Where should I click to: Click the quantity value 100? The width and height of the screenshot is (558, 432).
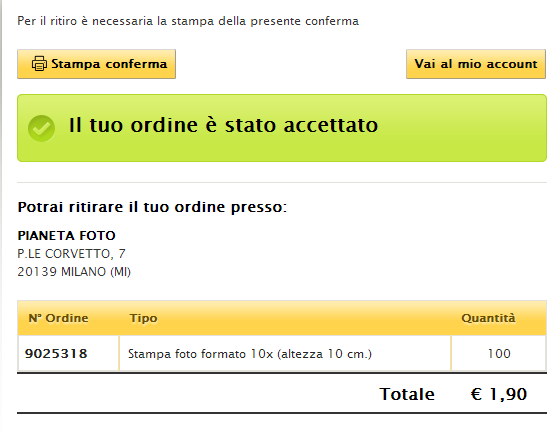tap(499, 353)
